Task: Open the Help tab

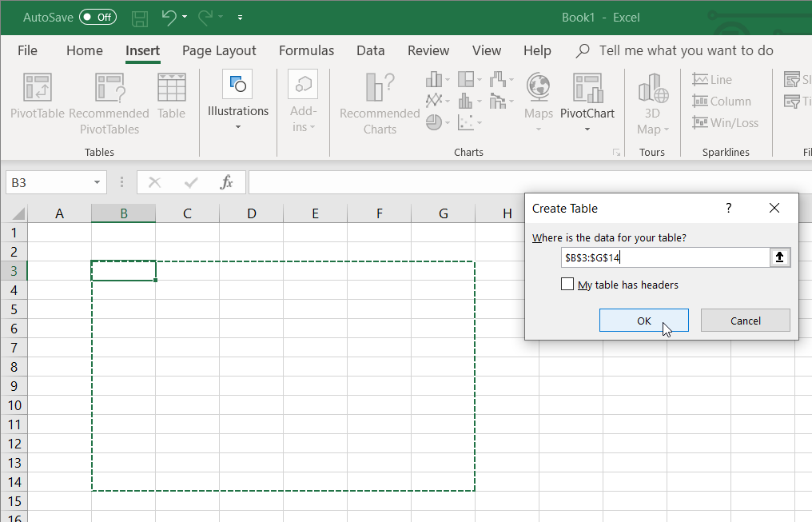Action: (x=537, y=50)
